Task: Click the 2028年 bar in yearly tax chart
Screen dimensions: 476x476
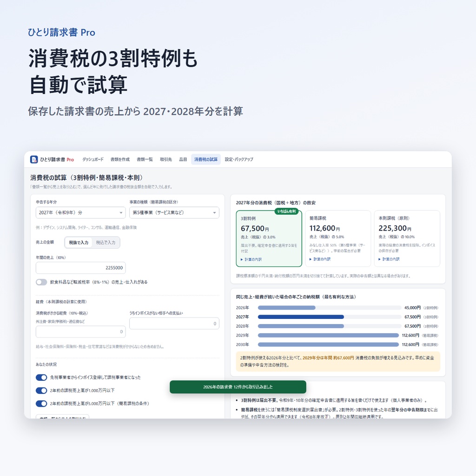Action: coord(301,326)
